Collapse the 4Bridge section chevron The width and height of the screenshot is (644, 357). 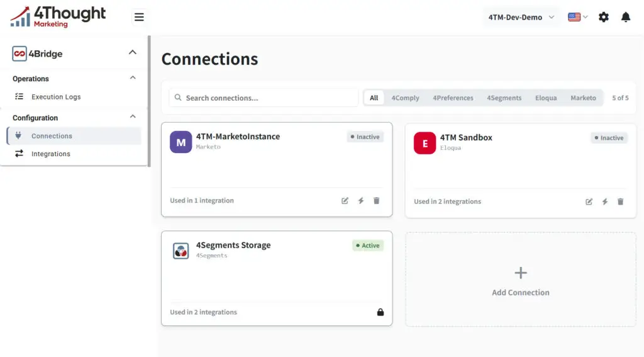132,52
